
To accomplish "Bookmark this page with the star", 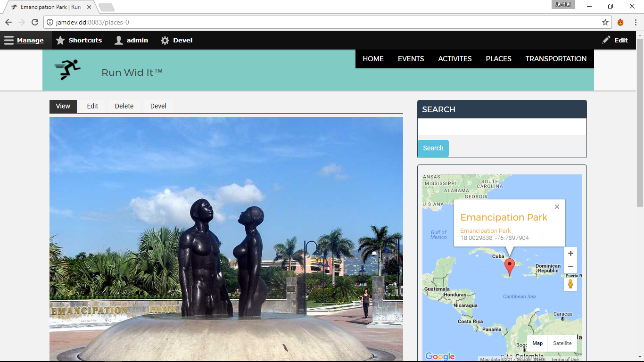I will (x=605, y=22).
